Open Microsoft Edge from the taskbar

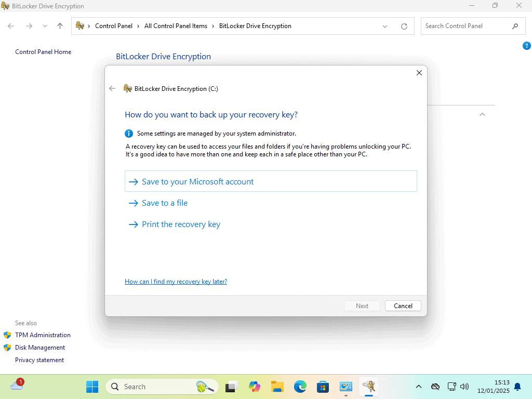click(x=300, y=387)
